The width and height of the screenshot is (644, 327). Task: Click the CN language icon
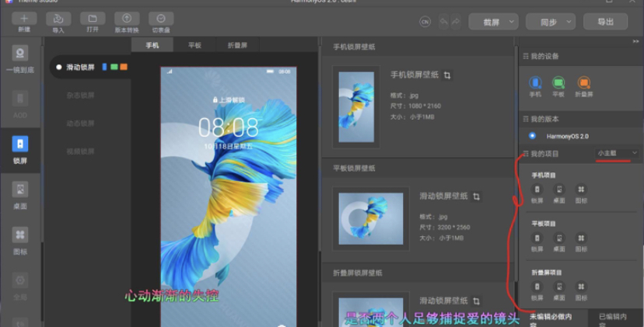[425, 22]
